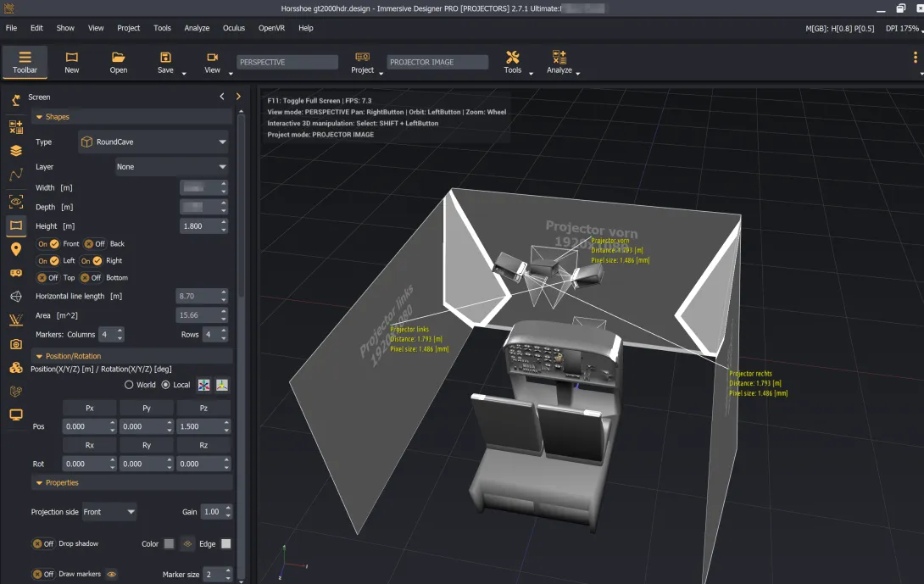This screenshot has width=924, height=584.
Task: Open the Layers stack sidebar panel
Action: (16, 151)
